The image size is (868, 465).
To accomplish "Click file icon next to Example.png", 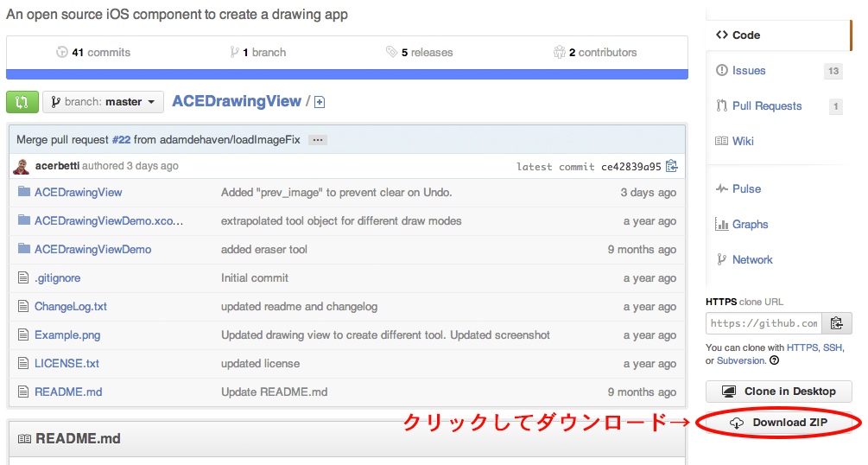I will pyautogui.click(x=23, y=334).
